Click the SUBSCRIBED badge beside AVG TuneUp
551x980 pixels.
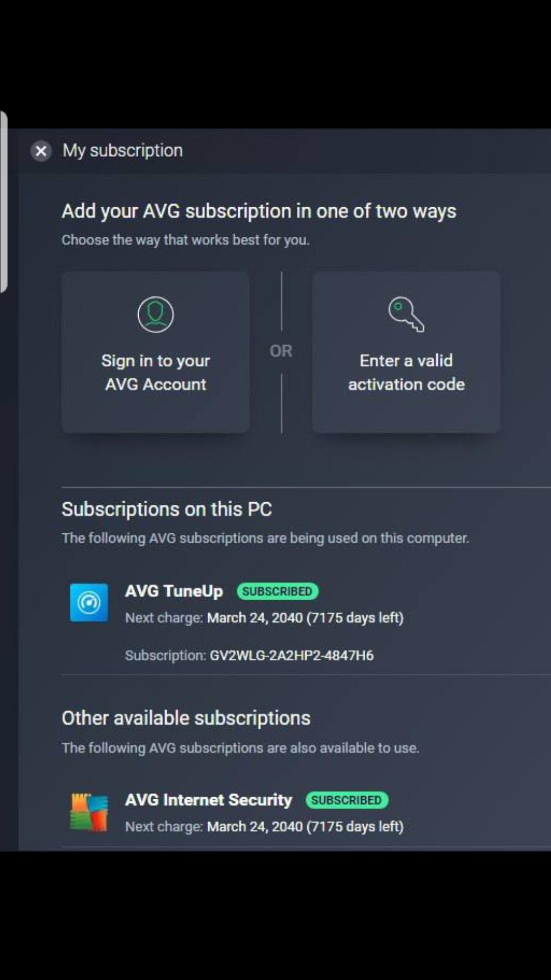coord(277,591)
